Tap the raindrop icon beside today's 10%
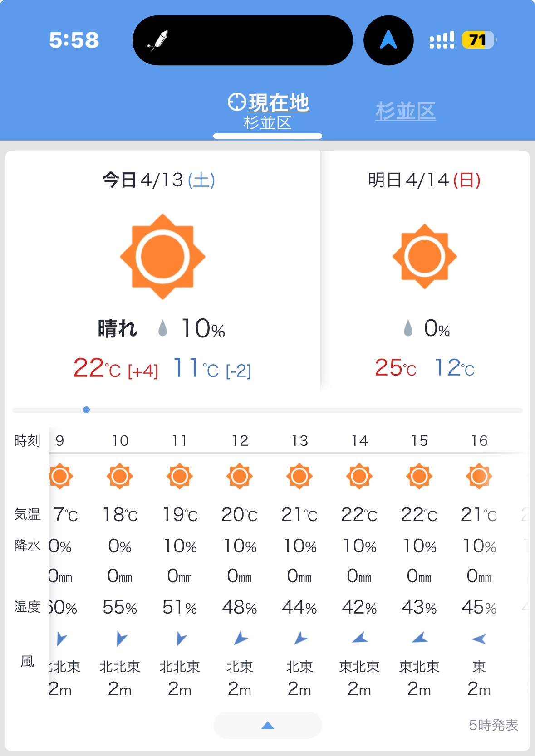Viewport: 535px width, 756px height. 162,328
